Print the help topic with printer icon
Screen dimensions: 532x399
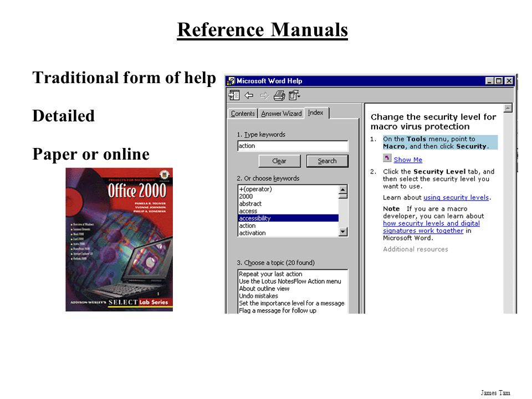pyautogui.click(x=279, y=95)
